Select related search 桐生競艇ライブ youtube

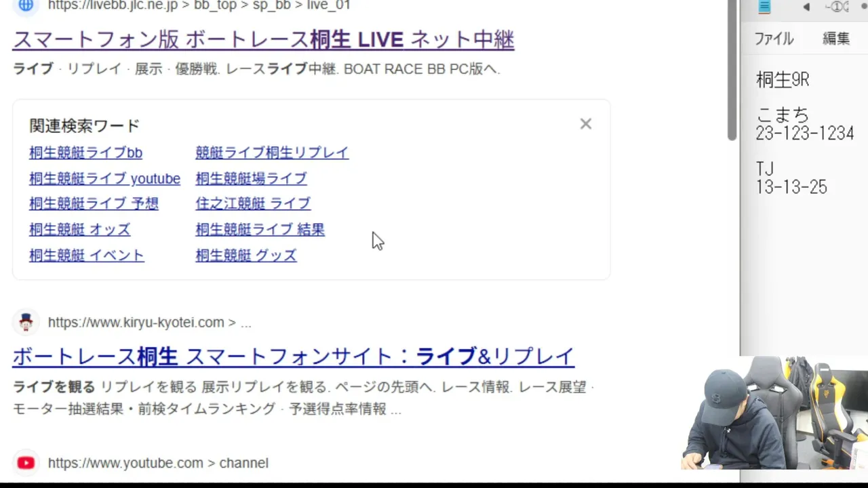(x=104, y=178)
